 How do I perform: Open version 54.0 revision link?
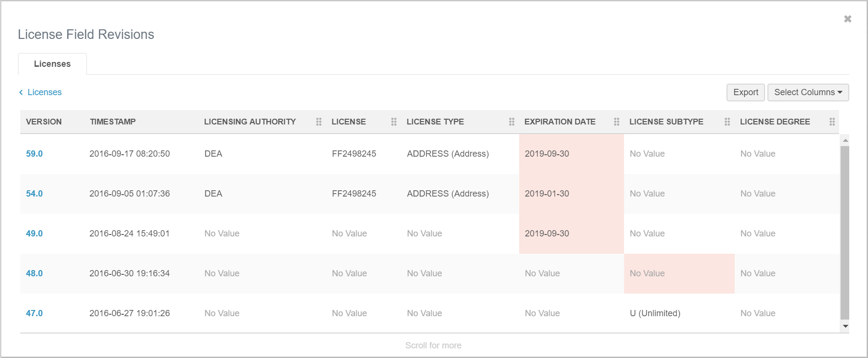point(34,194)
